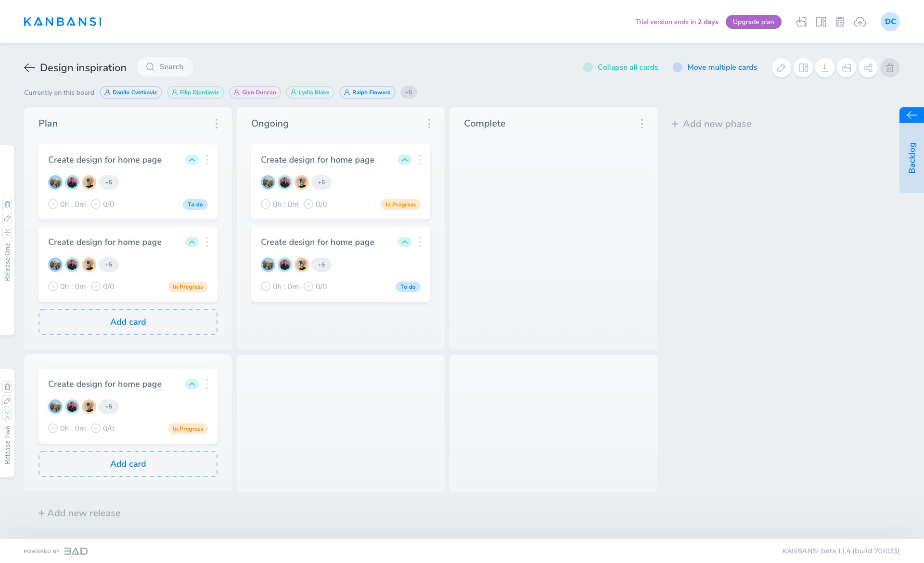Click the board download icon
Viewport: 924px width, 563px height.
(x=824, y=68)
